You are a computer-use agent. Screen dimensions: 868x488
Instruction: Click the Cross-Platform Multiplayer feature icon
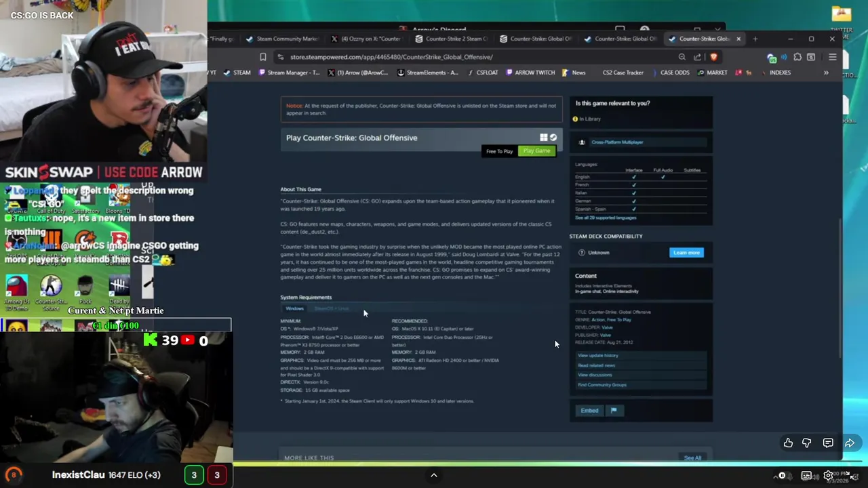[x=582, y=142]
